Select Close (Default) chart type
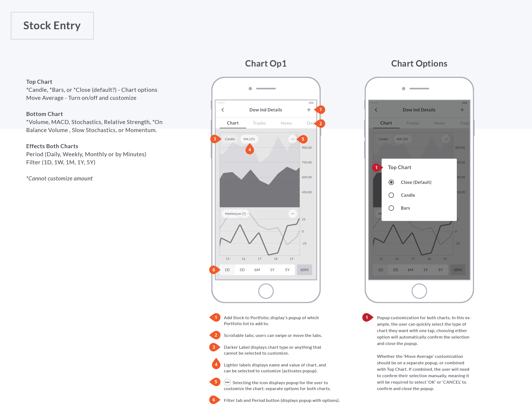The height and width of the screenshot is (411, 532). click(x=391, y=182)
